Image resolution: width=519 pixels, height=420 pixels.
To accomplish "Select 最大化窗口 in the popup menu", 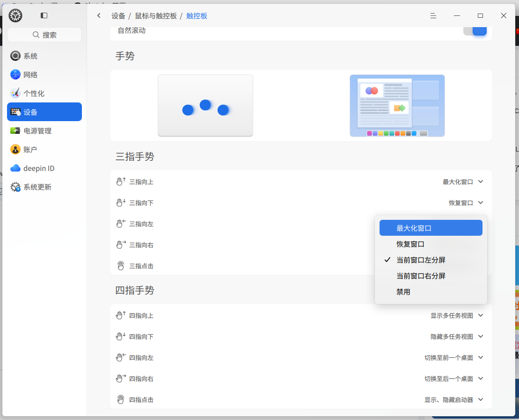I will click(x=431, y=228).
